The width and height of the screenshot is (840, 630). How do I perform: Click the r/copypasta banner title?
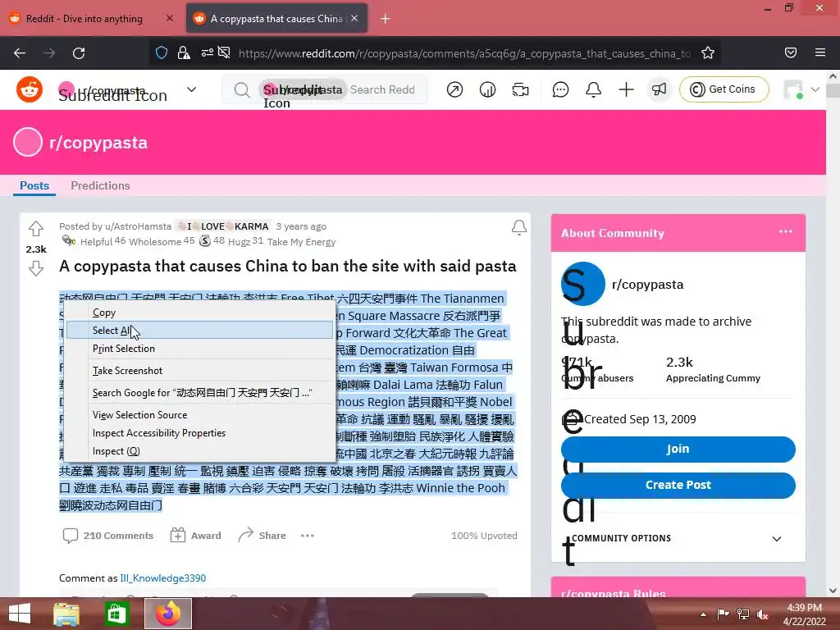point(98,143)
